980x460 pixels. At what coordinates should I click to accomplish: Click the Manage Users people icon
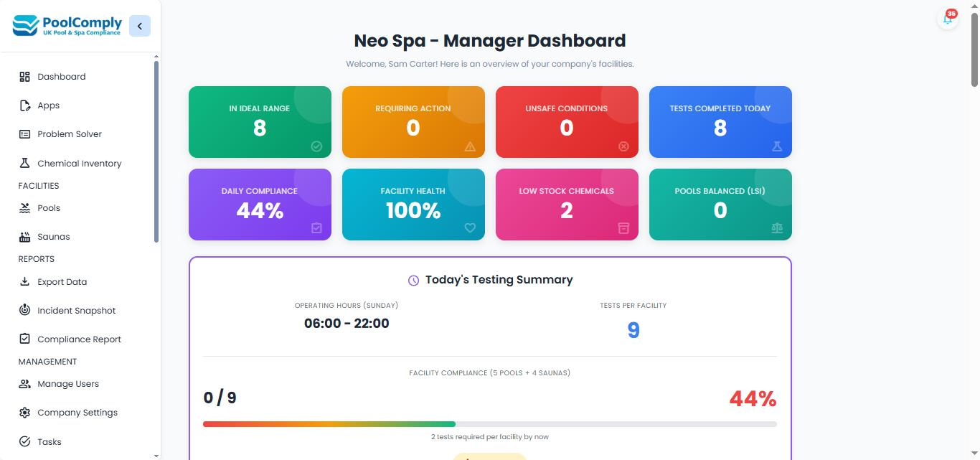[x=24, y=384]
